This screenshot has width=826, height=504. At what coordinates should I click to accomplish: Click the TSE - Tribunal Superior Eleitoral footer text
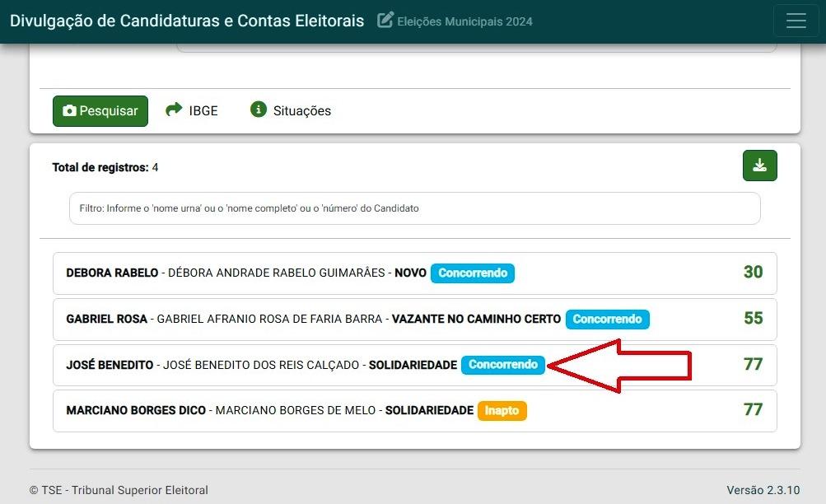click(119, 490)
